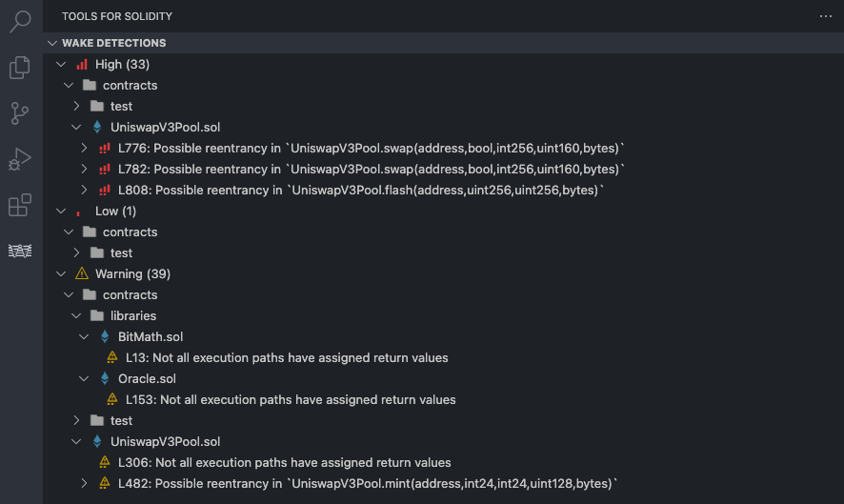The image size is (844, 504).
Task: Select BitMath.sol file entry
Action: [151, 336]
